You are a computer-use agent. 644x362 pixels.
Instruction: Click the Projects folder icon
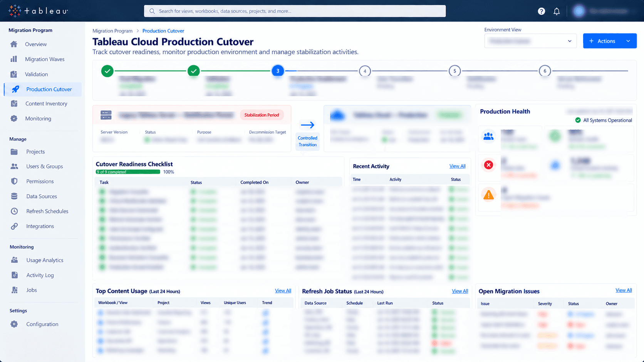[x=14, y=152]
